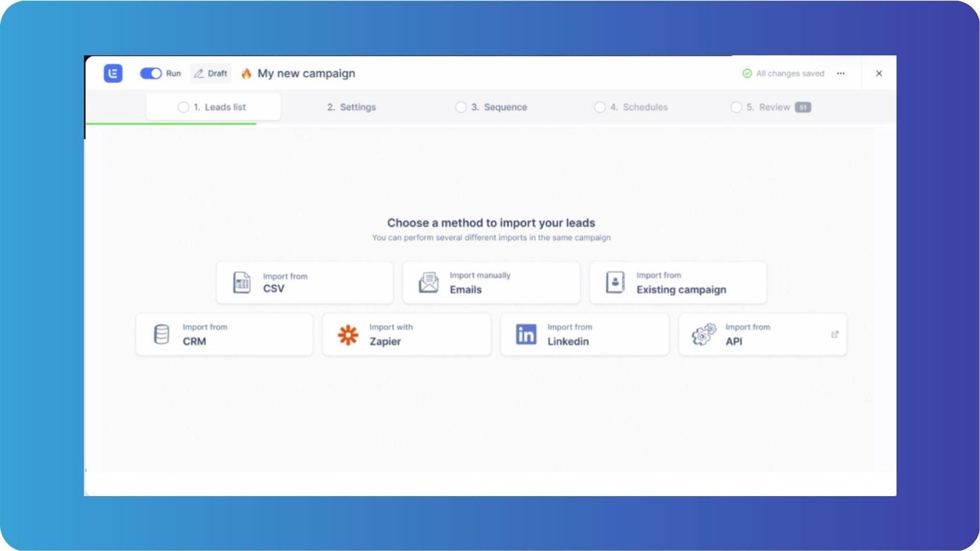
Task: Click the Schedules step circle
Action: pos(600,107)
